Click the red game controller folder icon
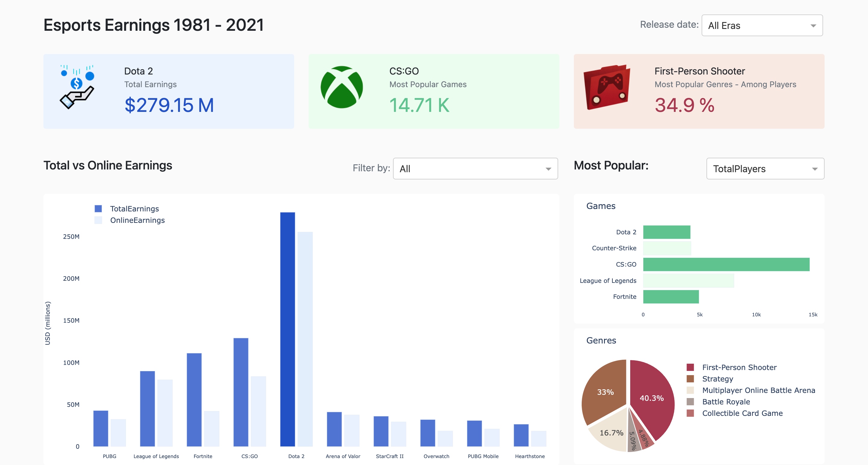Viewport: 868px width, 465px height. point(606,87)
